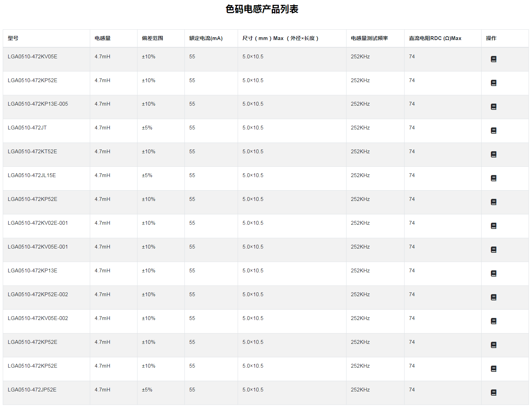Screen dimensions: 532x407
Task: Click the 偏差范围 column header
Action: click(x=152, y=38)
